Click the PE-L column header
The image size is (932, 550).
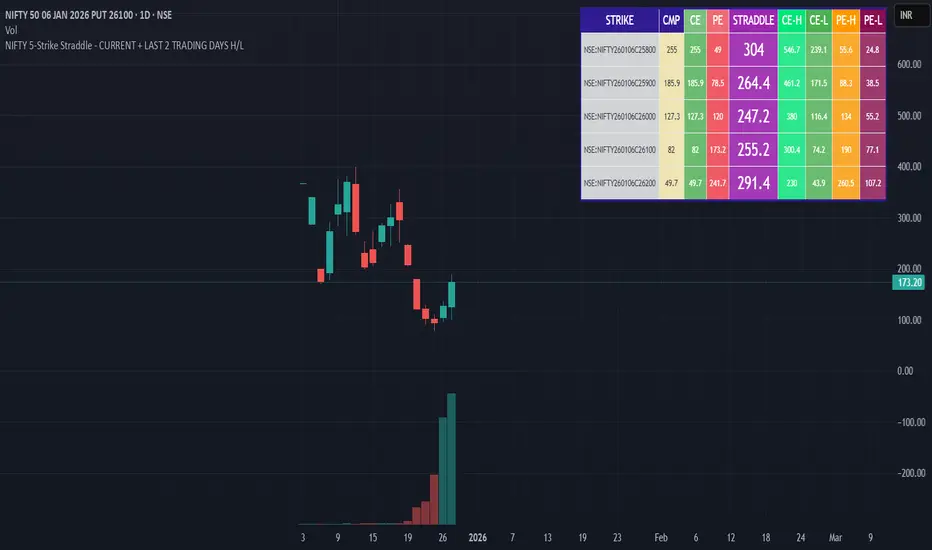pos(873,20)
